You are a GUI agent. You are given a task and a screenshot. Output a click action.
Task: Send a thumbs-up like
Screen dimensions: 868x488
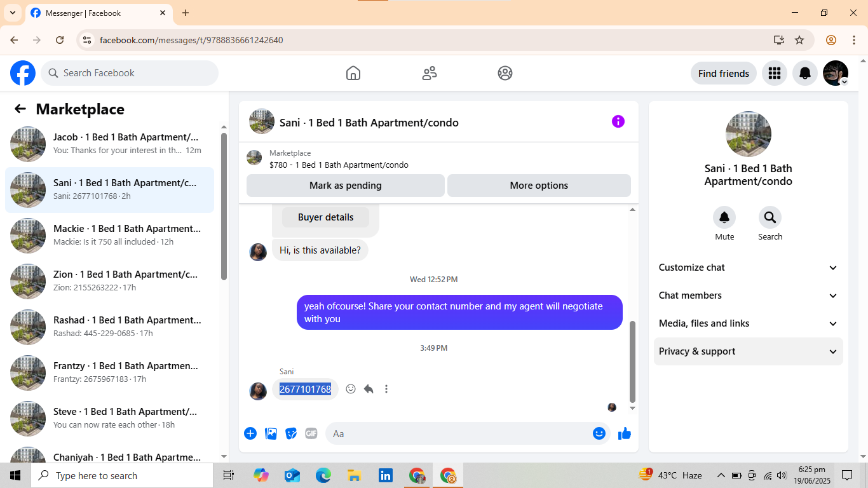pos(625,433)
